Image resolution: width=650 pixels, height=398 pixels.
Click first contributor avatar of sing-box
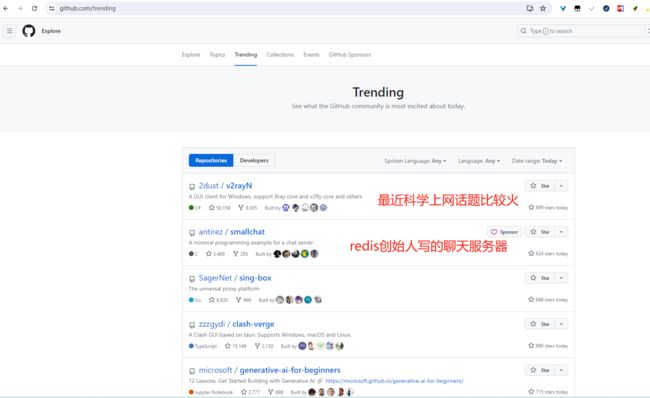280,300
